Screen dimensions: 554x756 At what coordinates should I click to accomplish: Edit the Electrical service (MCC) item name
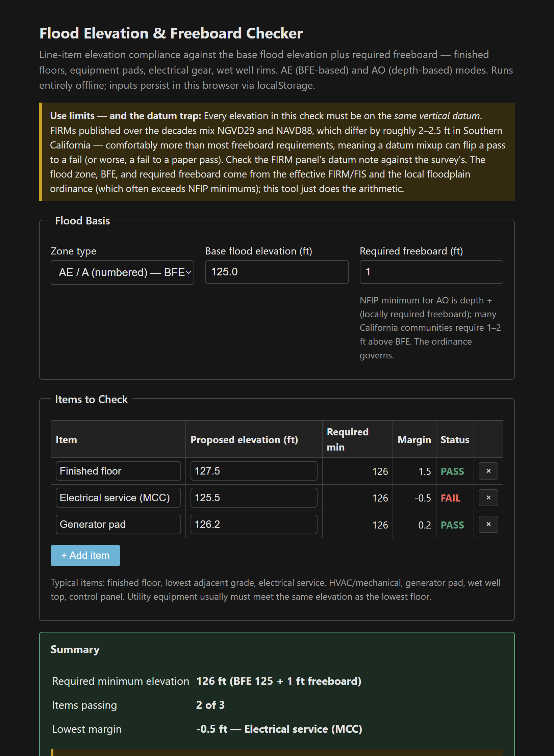pyautogui.click(x=118, y=497)
